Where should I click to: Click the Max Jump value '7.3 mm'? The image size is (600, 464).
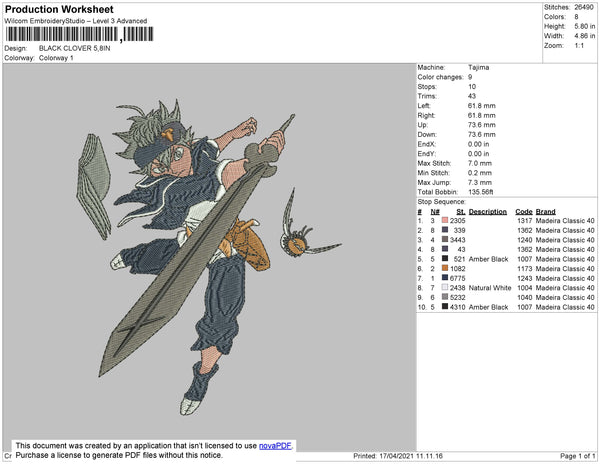click(x=479, y=182)
